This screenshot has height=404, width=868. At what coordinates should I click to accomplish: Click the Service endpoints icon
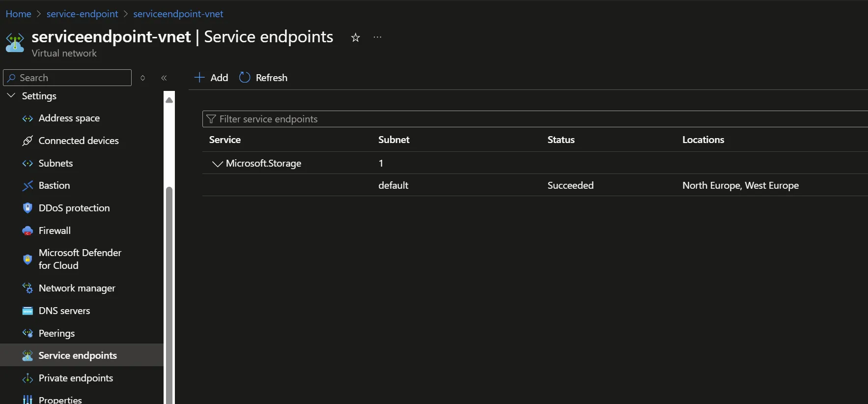(28, 356)
